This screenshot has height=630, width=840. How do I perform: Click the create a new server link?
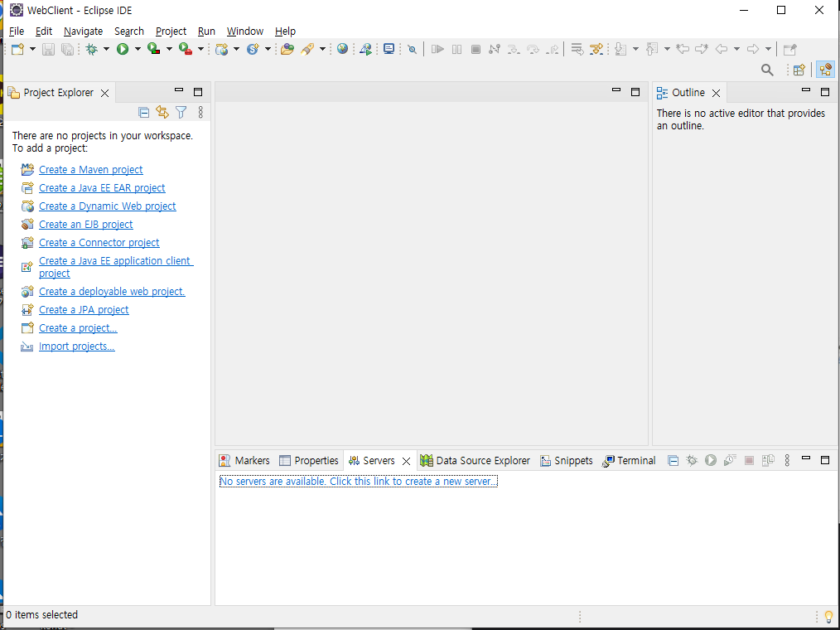[x=359, y=481]
